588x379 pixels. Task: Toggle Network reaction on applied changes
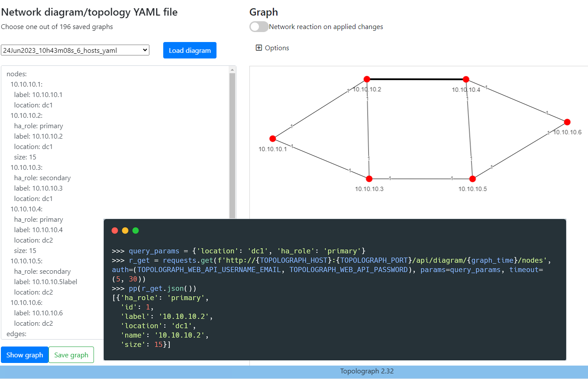pyautogui.click(x=259, y=27)
